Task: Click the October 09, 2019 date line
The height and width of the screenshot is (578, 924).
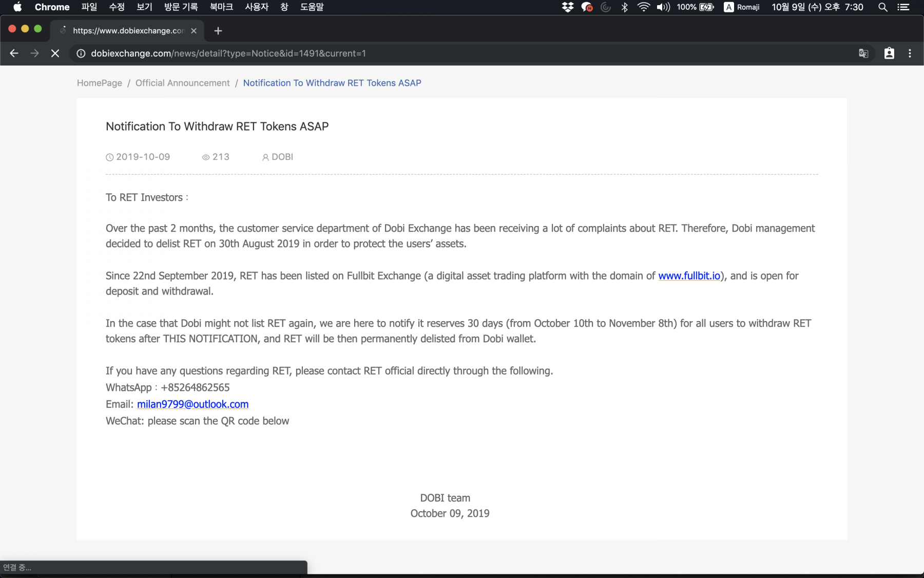Action: click(450, 514)
